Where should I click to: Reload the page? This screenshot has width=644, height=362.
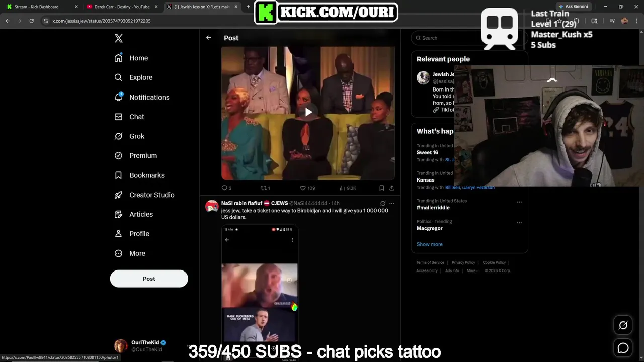click(31, 21)
